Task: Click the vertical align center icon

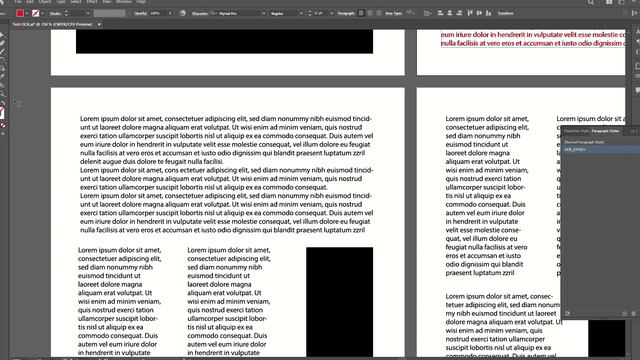Action: [479, 13]
